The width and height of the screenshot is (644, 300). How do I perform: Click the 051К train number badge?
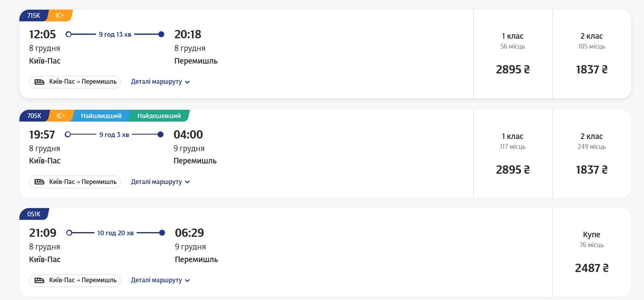(34, 214)
